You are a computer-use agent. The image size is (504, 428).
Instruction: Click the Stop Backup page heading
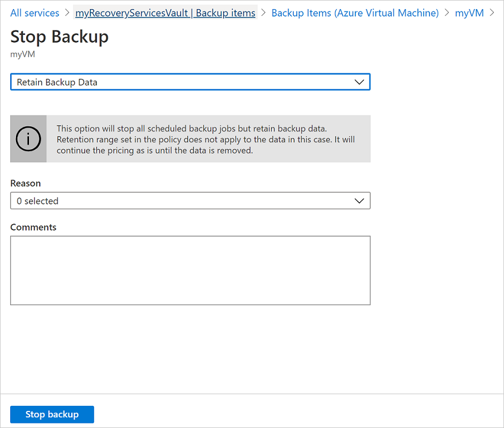59,36
